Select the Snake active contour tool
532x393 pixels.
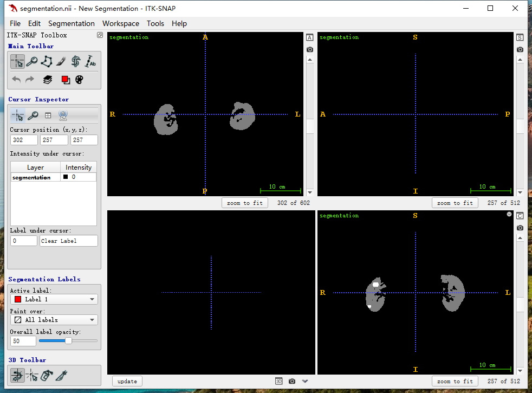coord(76,62)
